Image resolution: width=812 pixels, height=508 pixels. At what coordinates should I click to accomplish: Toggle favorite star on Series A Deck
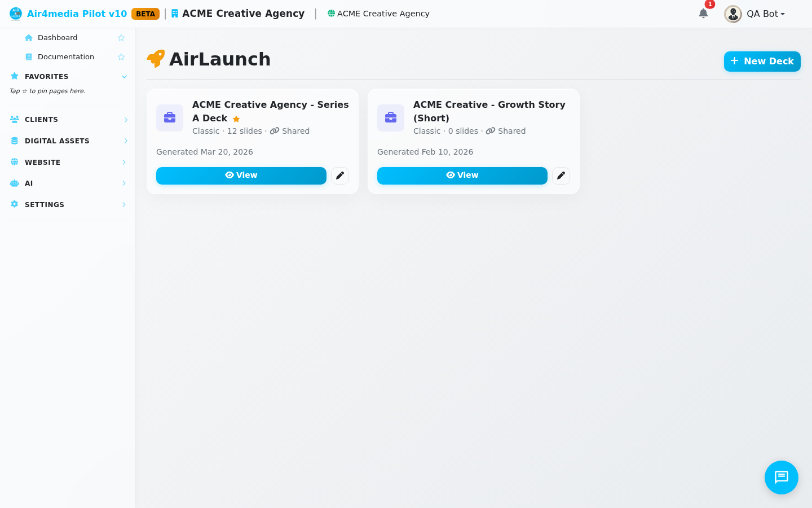pyautogui.click(x=236, y=119)
